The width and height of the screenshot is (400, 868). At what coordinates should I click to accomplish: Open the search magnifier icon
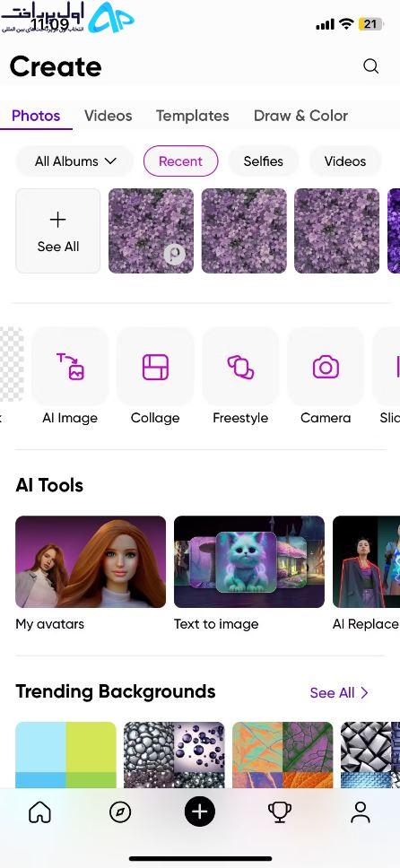[x=370, y=66]
